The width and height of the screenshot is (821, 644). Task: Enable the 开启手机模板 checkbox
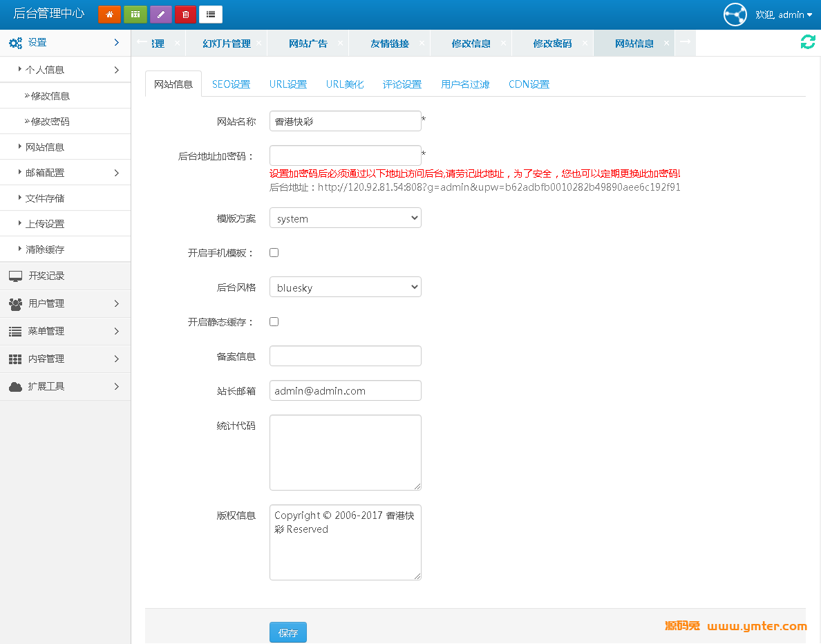pos(274,253)
